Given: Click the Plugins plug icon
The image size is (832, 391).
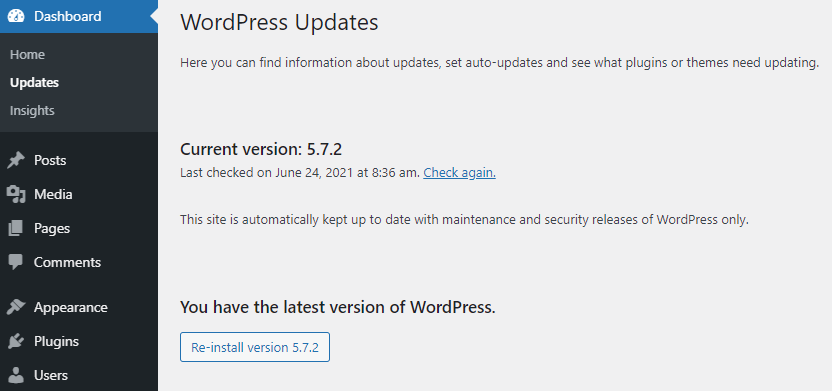Looking at the screenshot, I should click(x=16, y=341).
